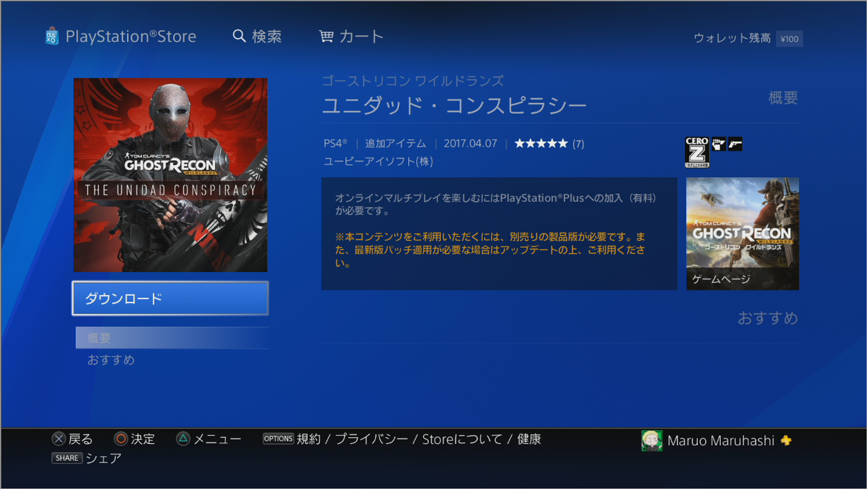868x490 pixels.
Task: Click the OPTIONS button badge
Action: (278, 439)
